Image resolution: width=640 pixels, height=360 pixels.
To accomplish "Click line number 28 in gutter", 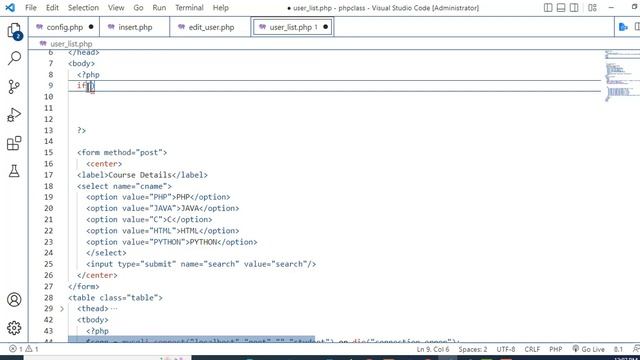I will pos(49,298).
